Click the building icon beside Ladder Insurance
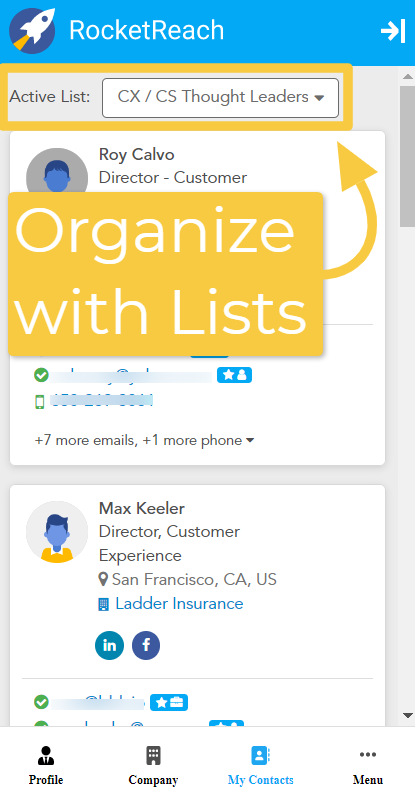Viewport: 415px width, 805px height. tap(103, 604)
